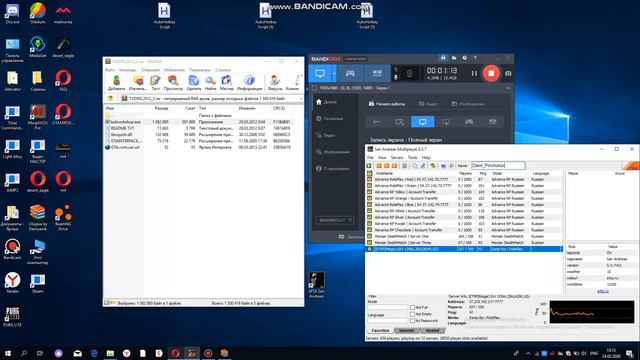
Task: Open the PUBG LITE desktop shortcut
Action: coord(12,317)
